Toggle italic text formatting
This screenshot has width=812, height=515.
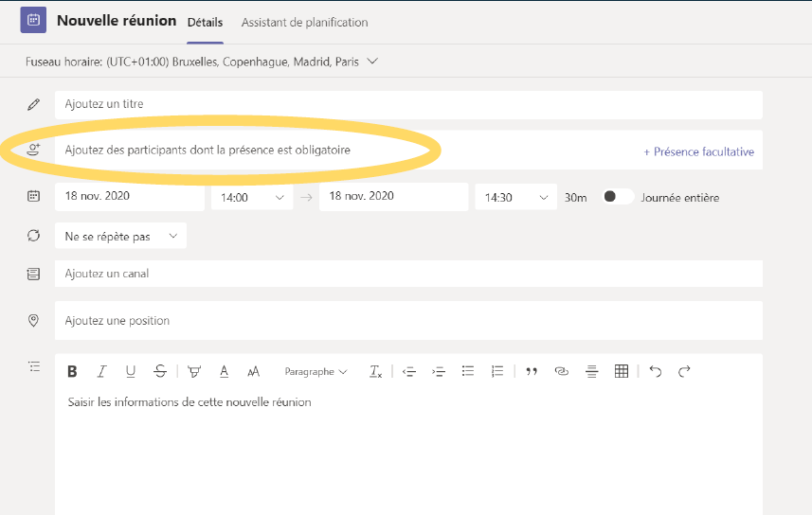101,371
